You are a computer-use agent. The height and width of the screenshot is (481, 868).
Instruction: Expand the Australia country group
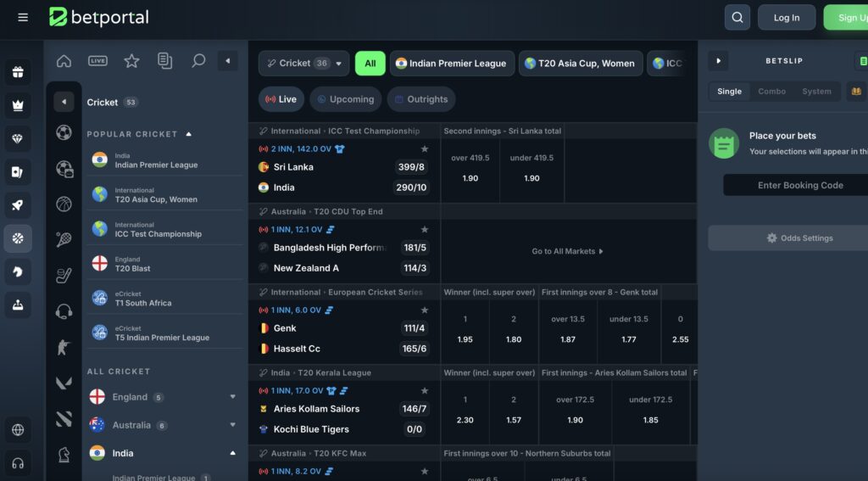232,425
